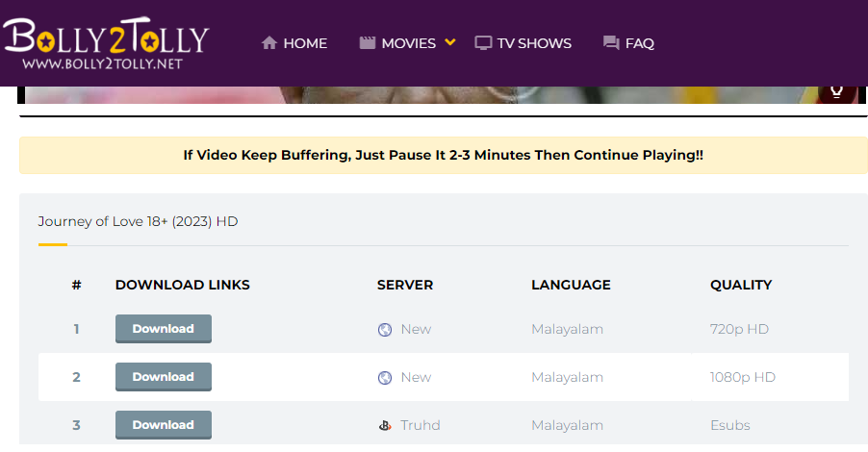
Task: Go to the FAQ page
Action: click(x=639, y=43)
